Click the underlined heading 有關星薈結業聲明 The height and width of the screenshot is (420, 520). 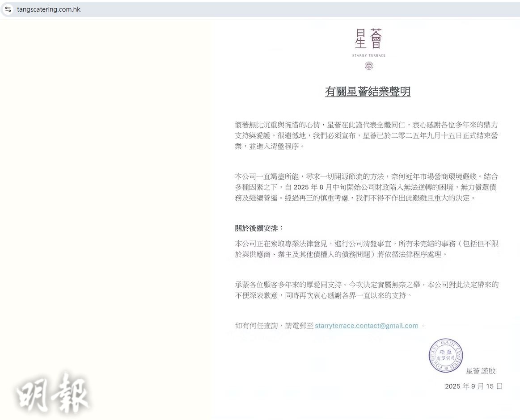368,92
